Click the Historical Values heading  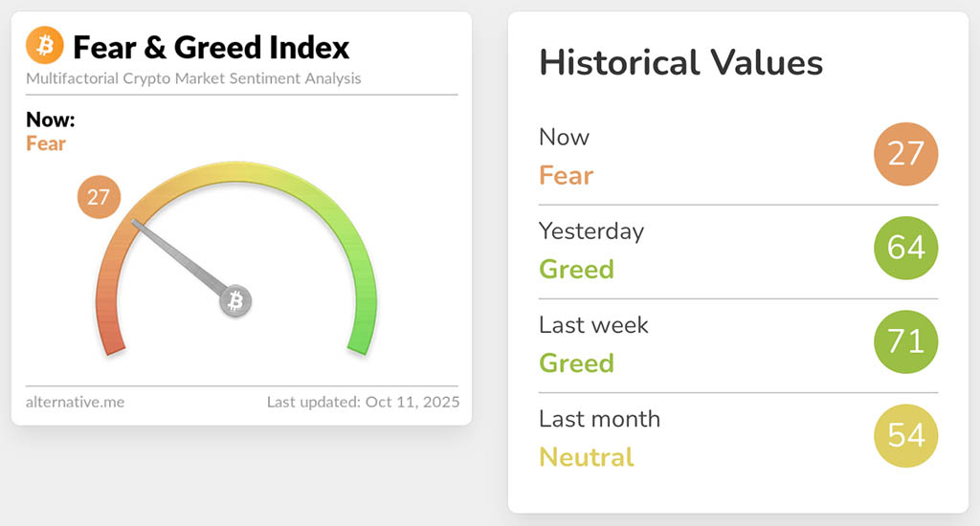(680, 63)
